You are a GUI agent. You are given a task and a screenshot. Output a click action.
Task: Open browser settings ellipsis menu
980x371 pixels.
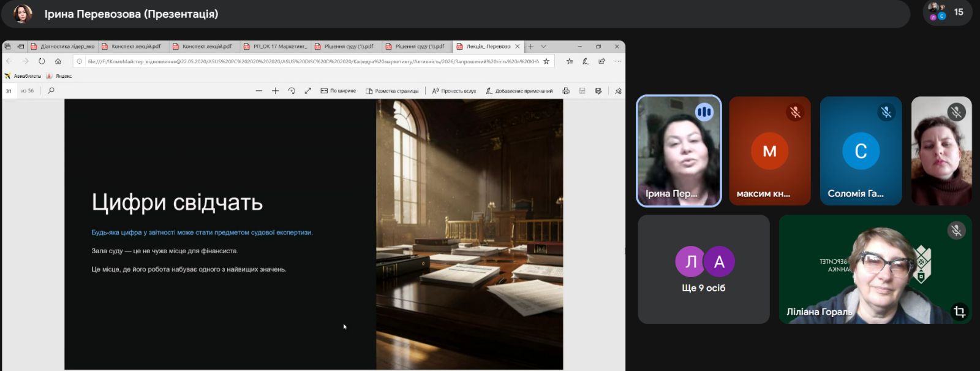[618, 61]
